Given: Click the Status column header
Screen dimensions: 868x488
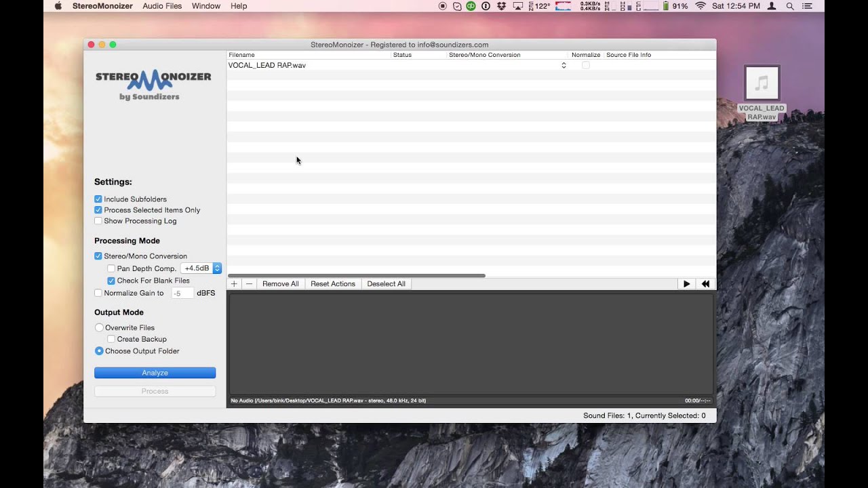Looking at the screenshot, I should pyautogui.click(x=419, y=55).
